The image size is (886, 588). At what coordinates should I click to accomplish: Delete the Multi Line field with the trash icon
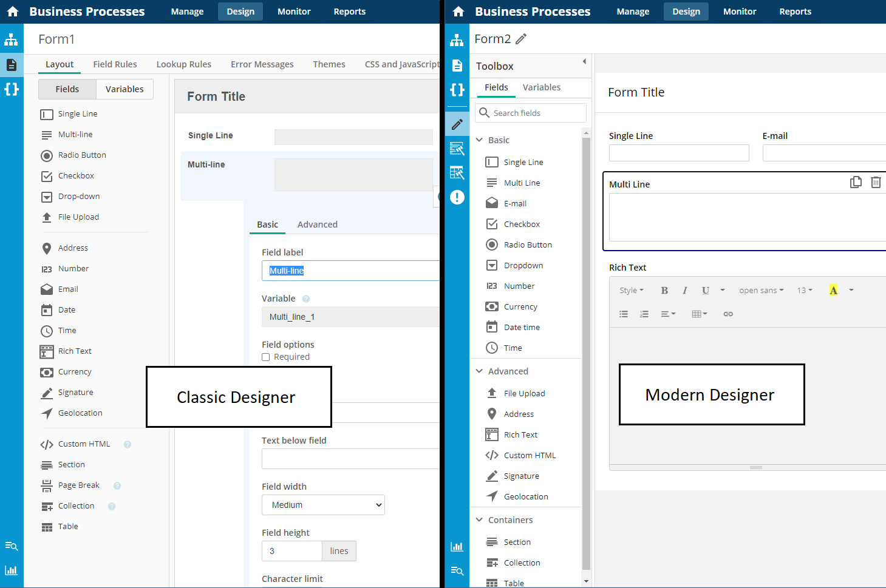point(876,182)
